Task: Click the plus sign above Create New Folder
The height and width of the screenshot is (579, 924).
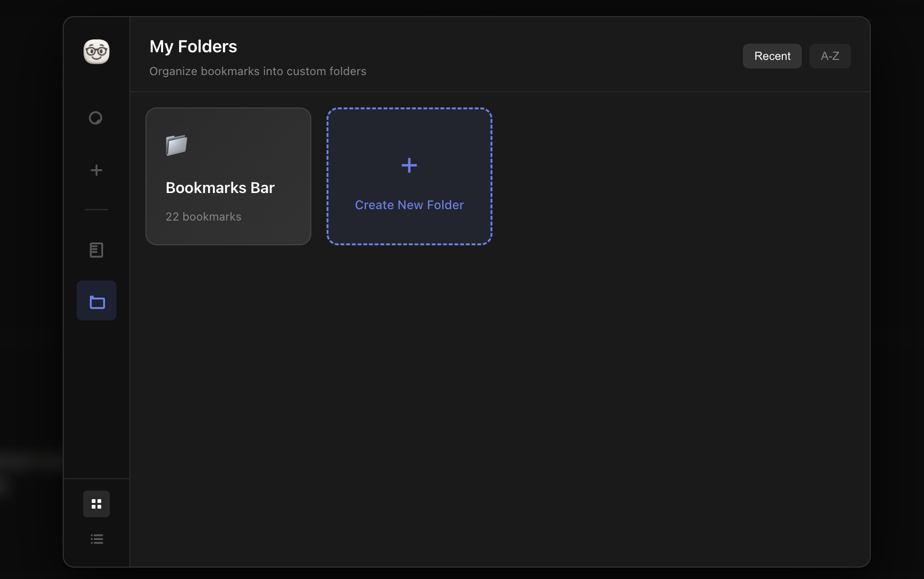Action: pos(409,165)
